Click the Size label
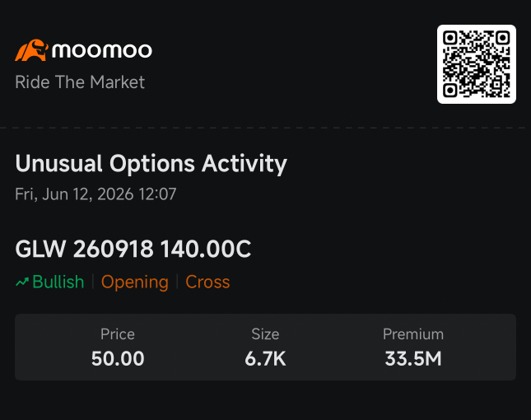This screenshot has height=420, width=531. (265, 334)
